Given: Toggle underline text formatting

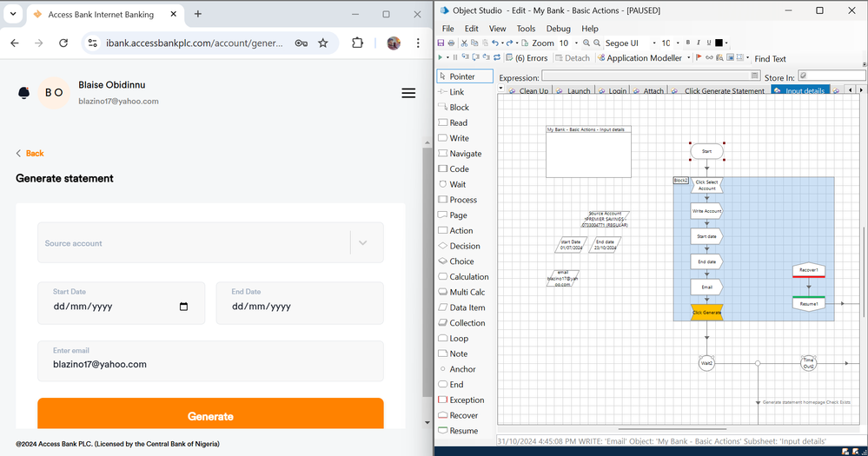Looking at the screenshot, I should (x=709, y=43).
